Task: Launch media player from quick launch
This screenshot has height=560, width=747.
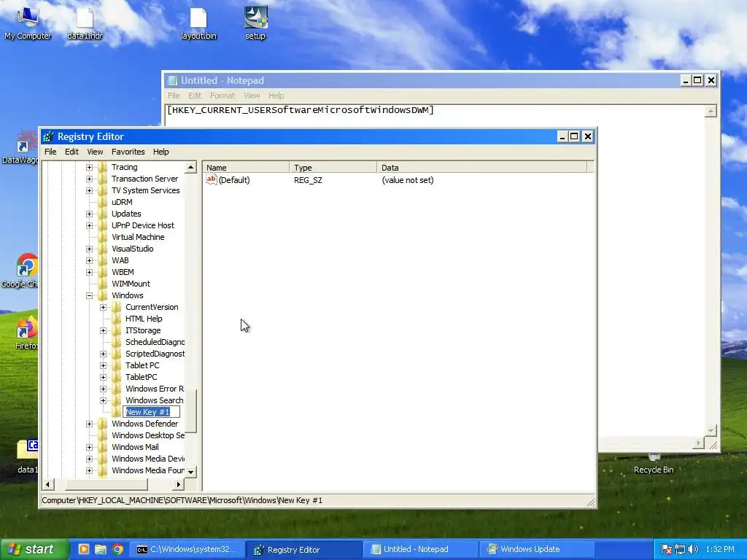Action: tap(83, 549)
